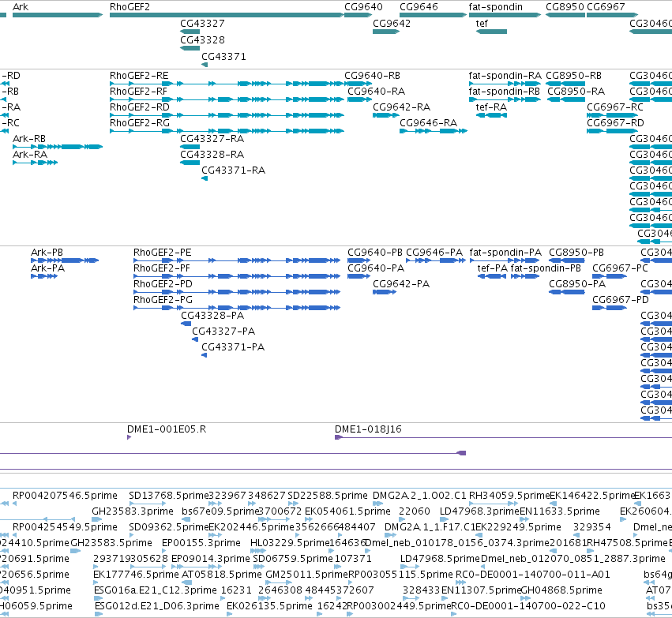Click protein CG6967-PC
Image resolution: width=672 pixels, height=618 pixels.
(610, 276)
